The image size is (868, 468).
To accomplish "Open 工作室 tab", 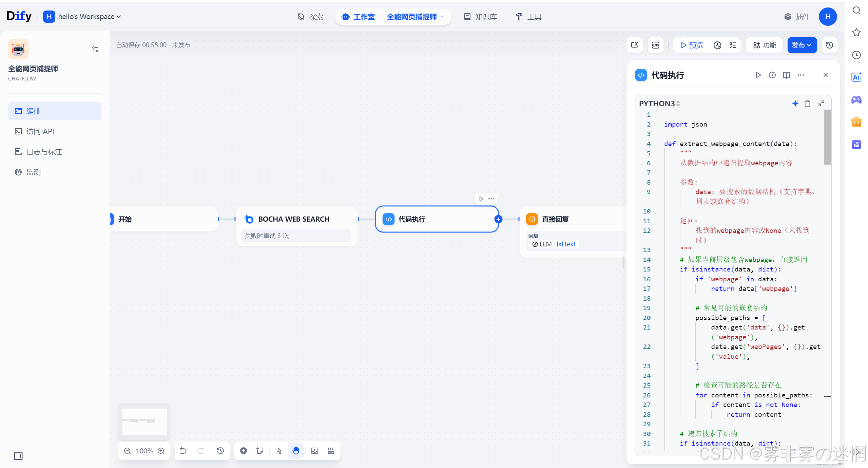I will 359,17.
